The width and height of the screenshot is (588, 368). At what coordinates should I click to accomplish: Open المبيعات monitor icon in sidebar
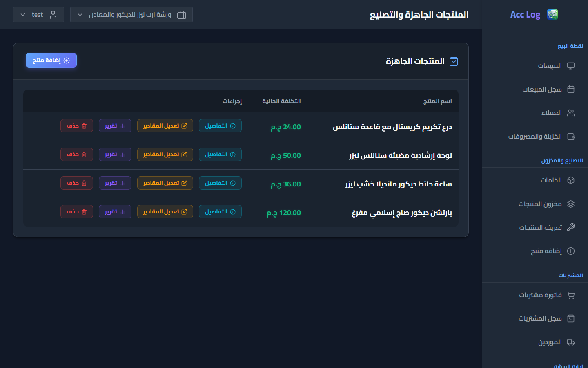pos(571,66)
